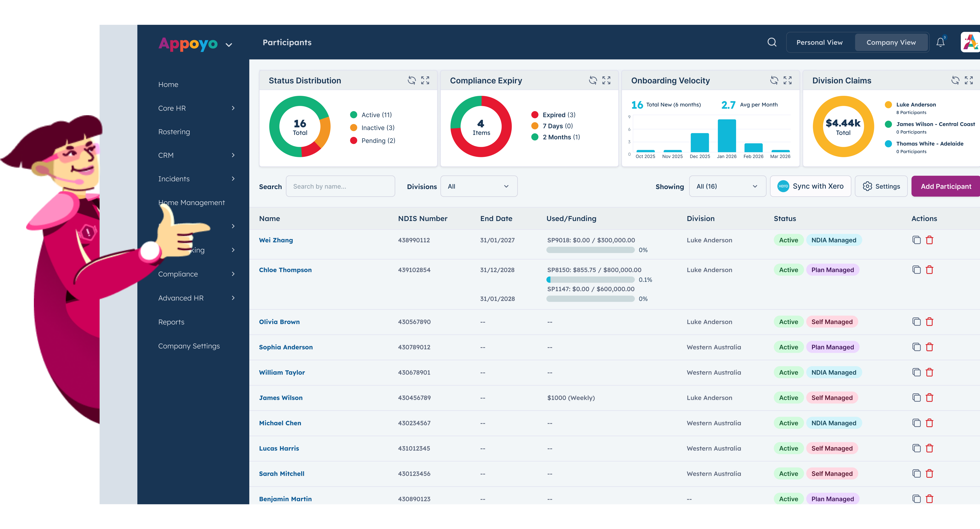This screenshot has width=980, height=529.
Task: Open Wei Zhang's participant profile
Action: [276, 240]
